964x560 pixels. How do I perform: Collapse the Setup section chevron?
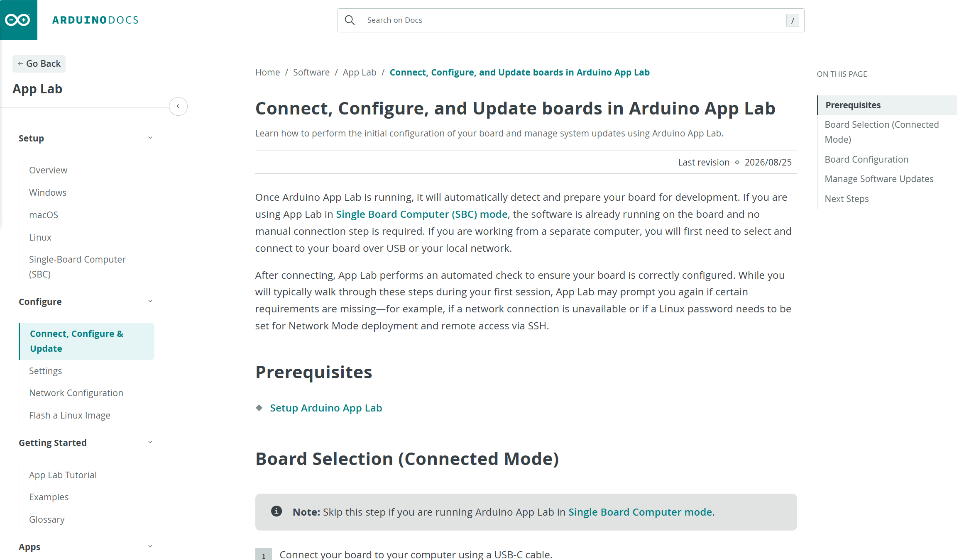150,138
